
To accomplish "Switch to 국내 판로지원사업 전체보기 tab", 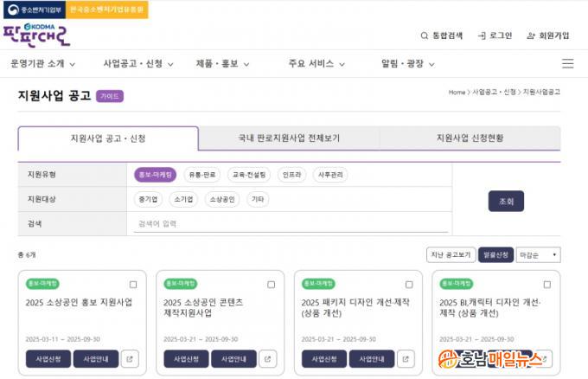I will 289,138.
